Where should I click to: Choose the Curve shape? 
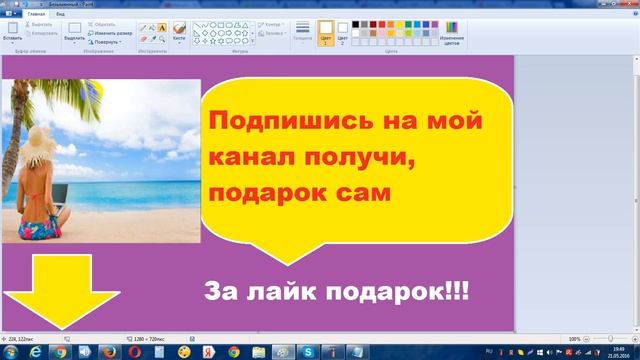coord(205,25)
